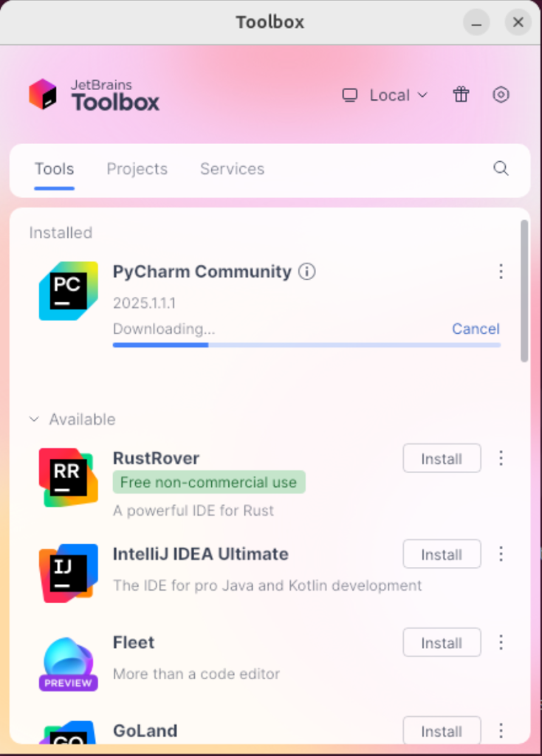Collapse the Available section chevron
The height and width of the screenshot is (756, 542).
point(34,419)
